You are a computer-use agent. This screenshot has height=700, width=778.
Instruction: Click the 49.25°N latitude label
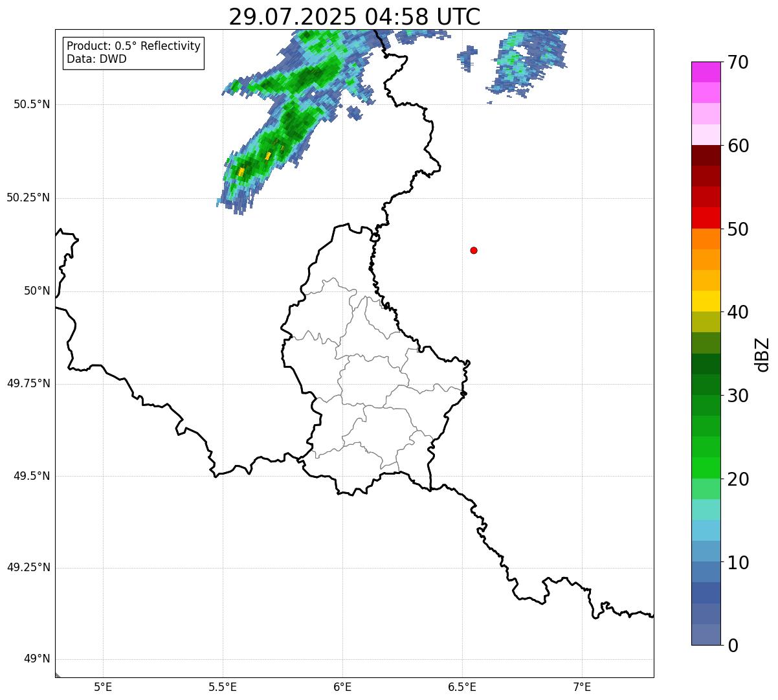28,567
